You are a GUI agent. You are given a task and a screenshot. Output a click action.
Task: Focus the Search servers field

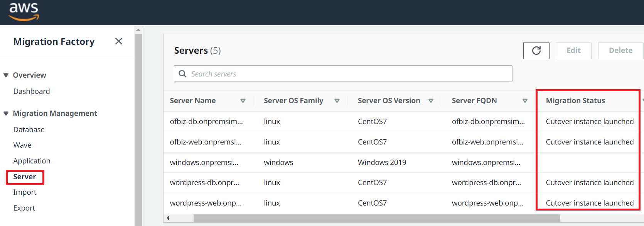(343, 74)
